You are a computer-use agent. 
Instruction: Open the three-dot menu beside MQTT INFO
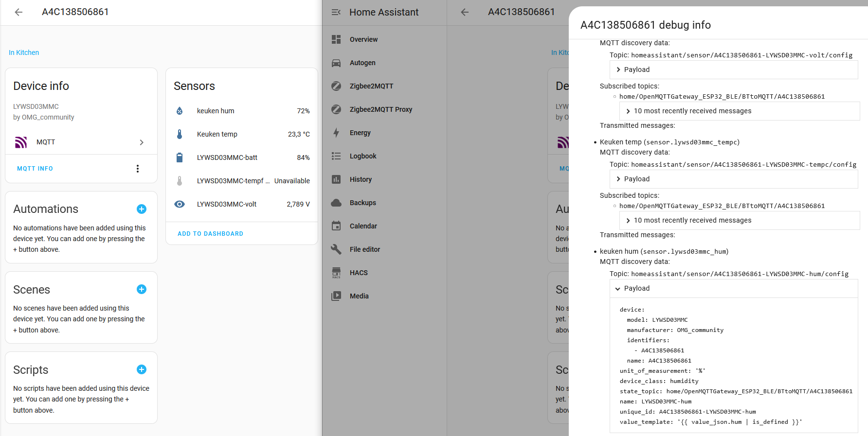pyautogui.click(x=138, y=169)
